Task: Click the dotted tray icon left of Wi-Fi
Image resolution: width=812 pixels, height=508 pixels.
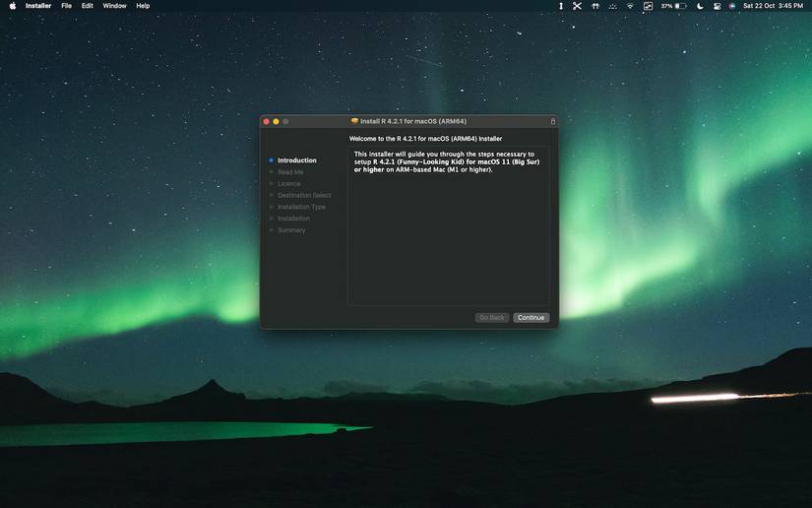Action: coord(612,6)
